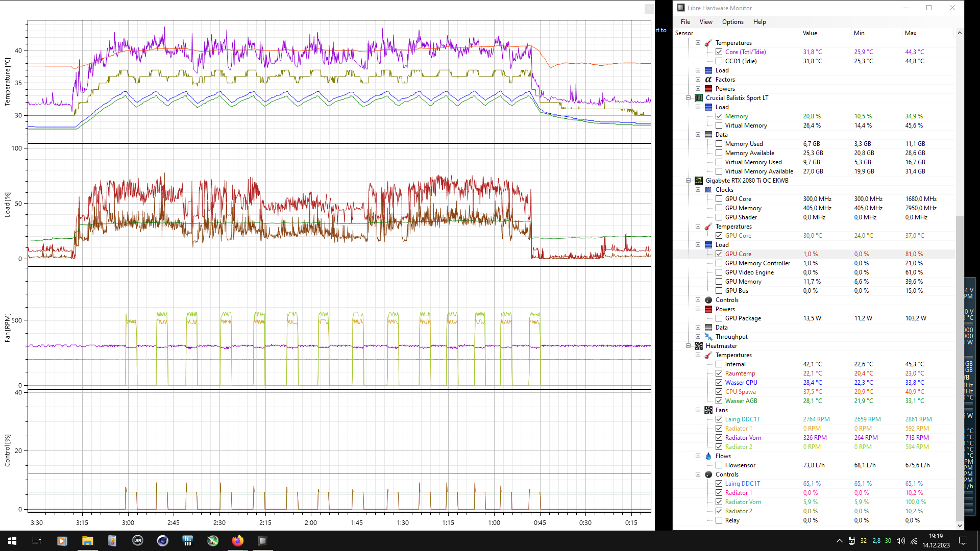Screen dimensions: 980x551
Task: Click the sensor list scroll down arrow
Action: 960,525
